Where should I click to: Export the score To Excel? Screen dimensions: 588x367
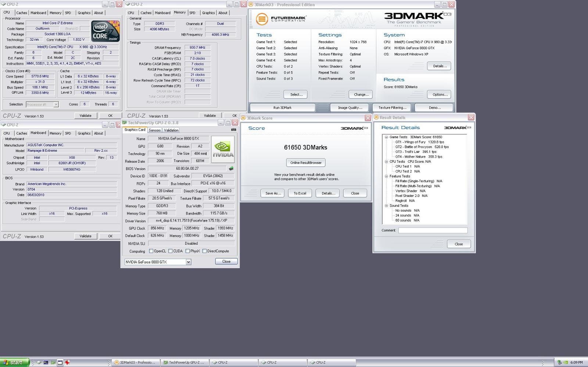pyautogui.click(x=300, y=193)
